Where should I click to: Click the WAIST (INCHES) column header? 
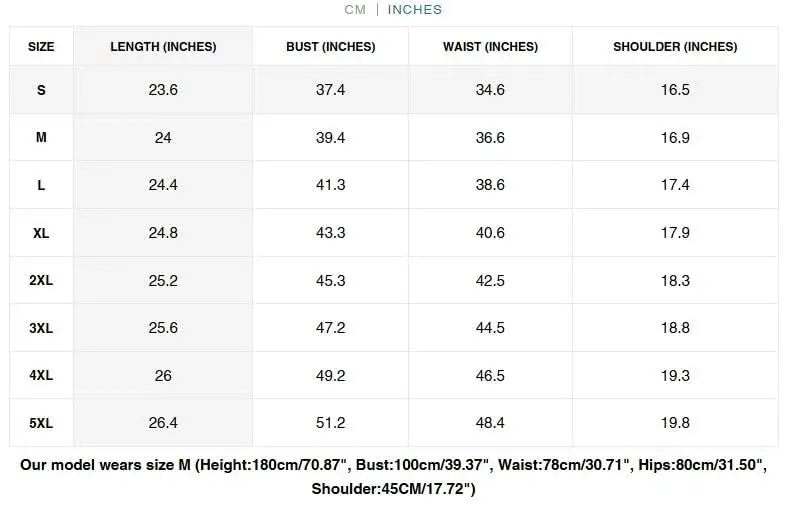coord(490,47)
